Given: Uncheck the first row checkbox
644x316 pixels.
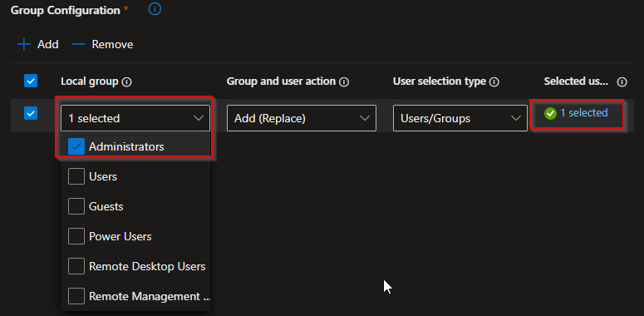Looking at the screenshot, I should (31, 113).
